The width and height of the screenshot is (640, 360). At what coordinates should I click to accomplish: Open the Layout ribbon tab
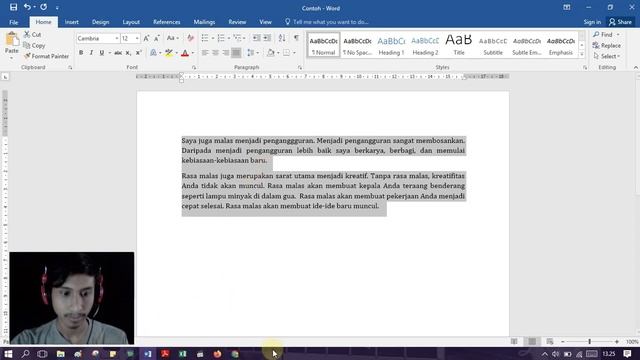(131, 22)
